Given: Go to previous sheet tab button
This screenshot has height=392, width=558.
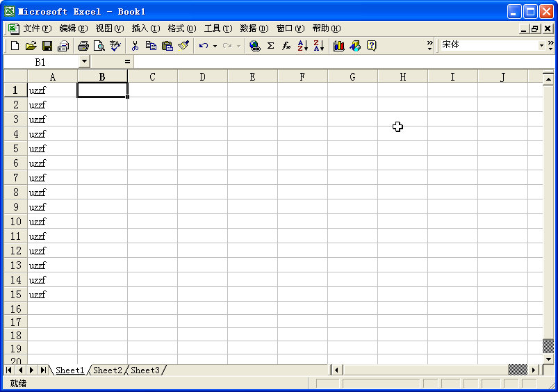Looking at the screenshot, I should (20, 370).
